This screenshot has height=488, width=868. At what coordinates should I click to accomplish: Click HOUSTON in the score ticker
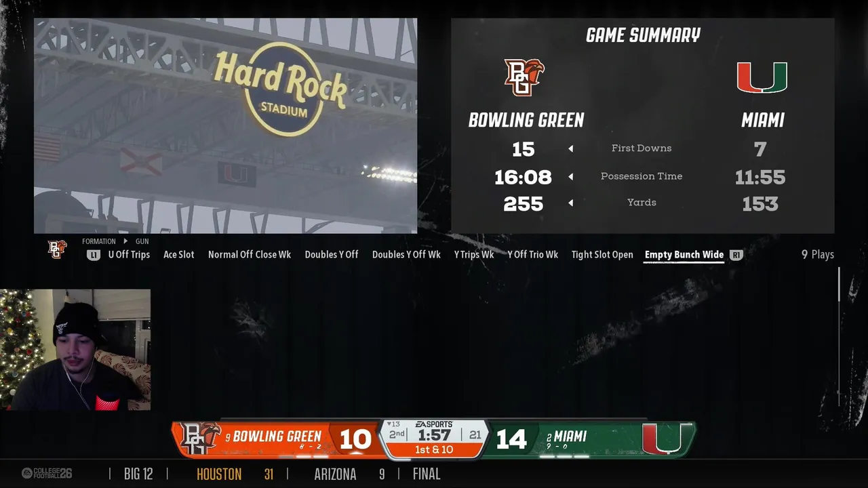[x=219, y=474]
